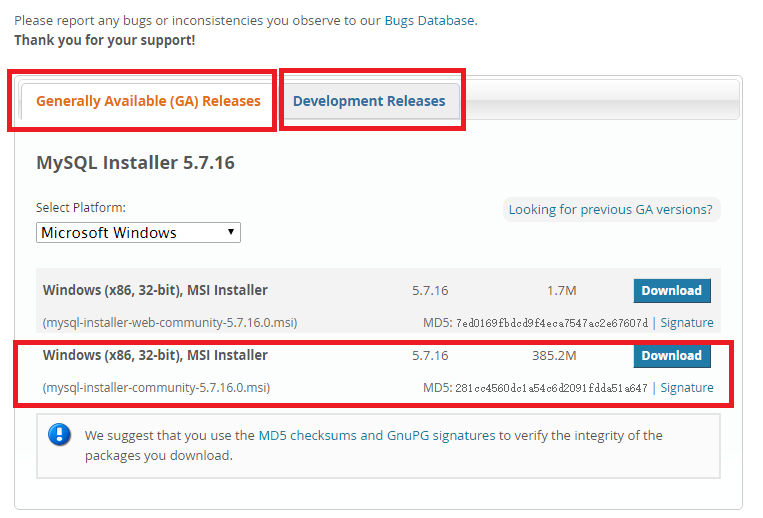Open the Bugs Database link

(429, 20)
